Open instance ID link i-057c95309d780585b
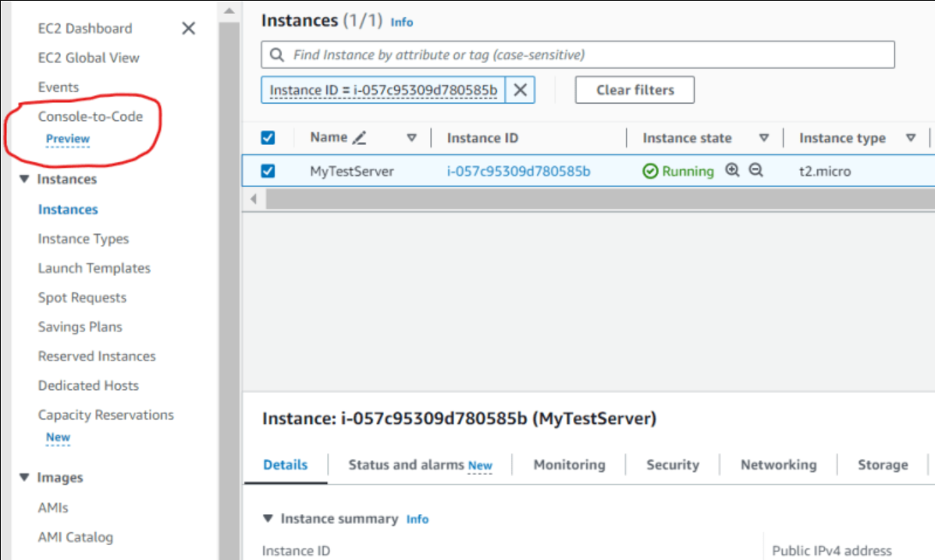The width and height of the screenshot is (935, 560). (518, 172)
